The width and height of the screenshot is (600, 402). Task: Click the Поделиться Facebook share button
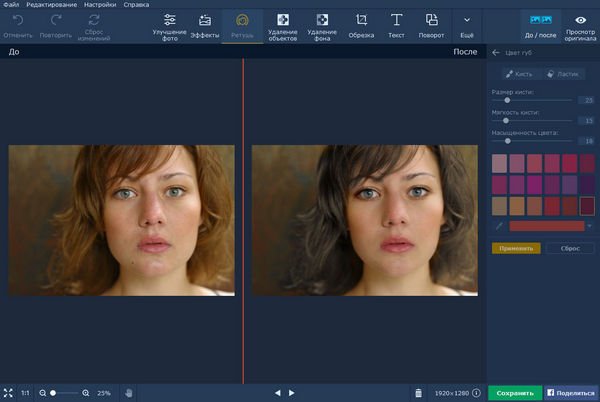[571, 393]
